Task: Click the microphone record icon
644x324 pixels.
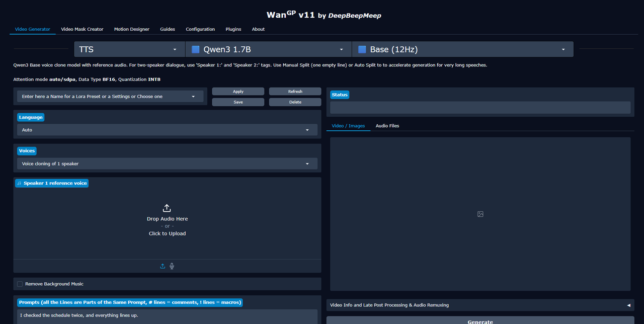Action: (172, 266)
